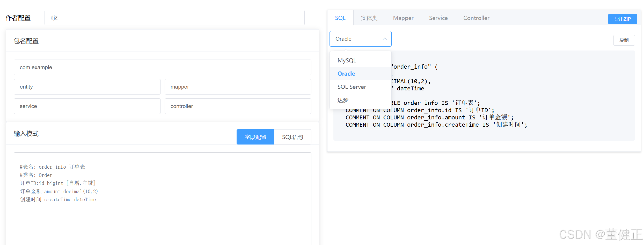Select MySQL from the database list
The image size is (644, 245).
click(x=360, y=60)
